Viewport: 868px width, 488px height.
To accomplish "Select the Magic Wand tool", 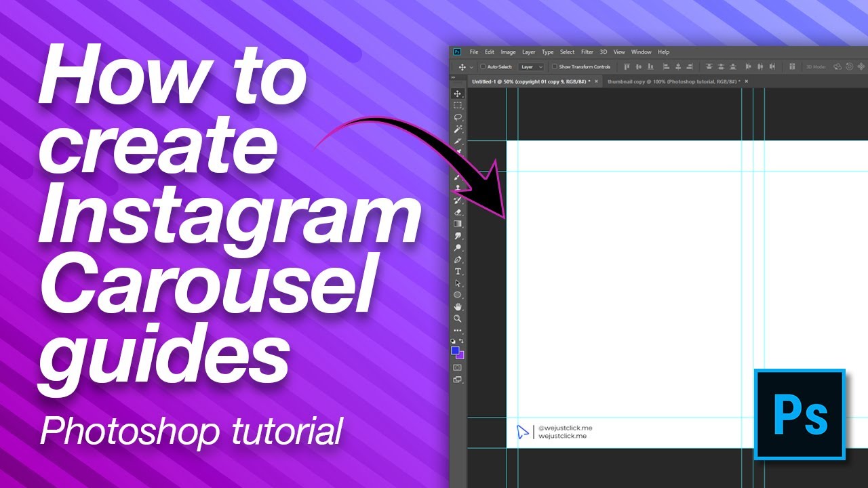I will point(458,129).
